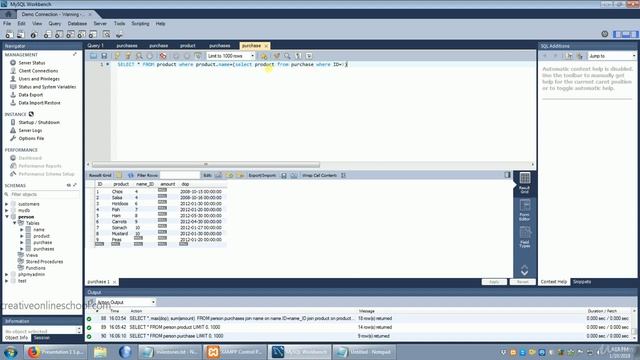Click the editor horizontal scrollbar

click(x=206, y=164)
